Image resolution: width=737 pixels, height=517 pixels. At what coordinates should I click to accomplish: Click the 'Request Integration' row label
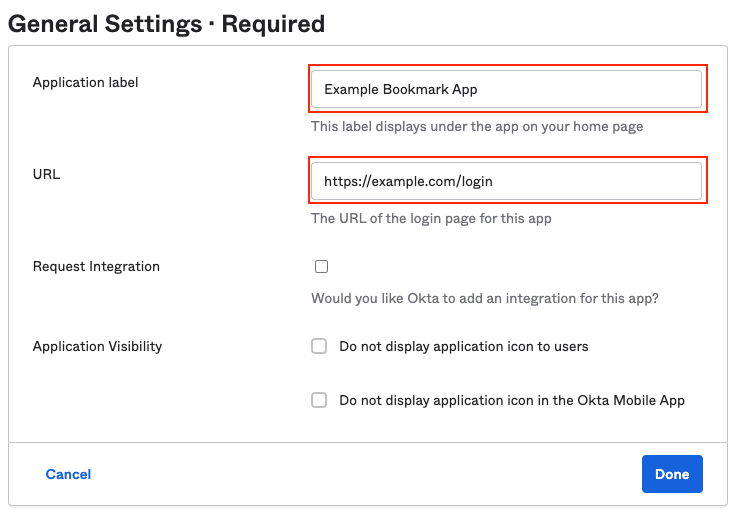click(96, 267)
